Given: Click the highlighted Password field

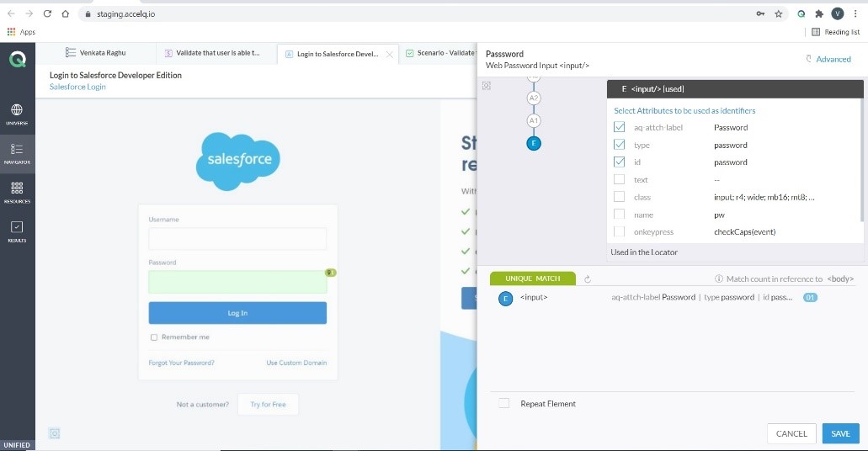Looking at the screenshot, I should tap(237, 282).
